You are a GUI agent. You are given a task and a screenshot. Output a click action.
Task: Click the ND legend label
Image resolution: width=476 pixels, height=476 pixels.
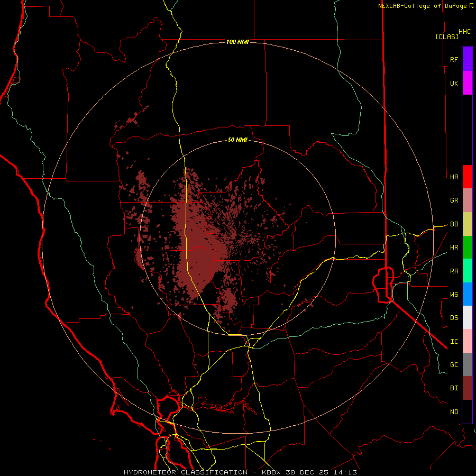pyautogui.click(x=454, y=412)
